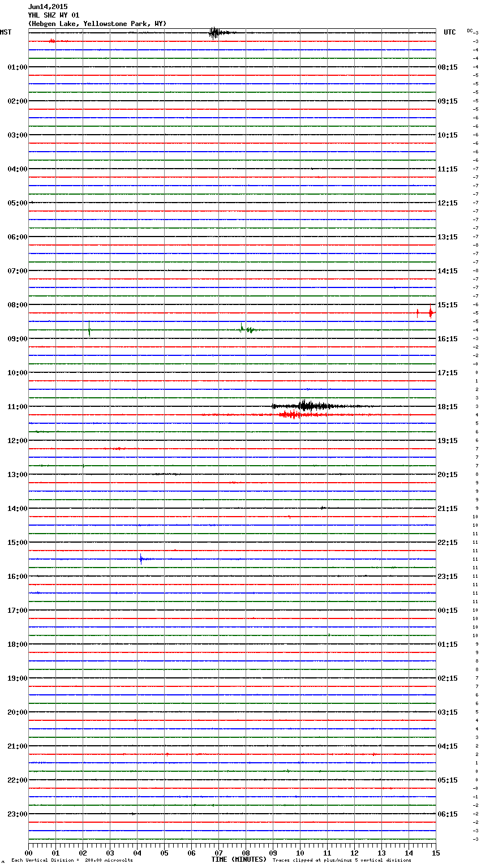Click the 23:15 UTC time label
481x868 pixels.
coord(448,577)
